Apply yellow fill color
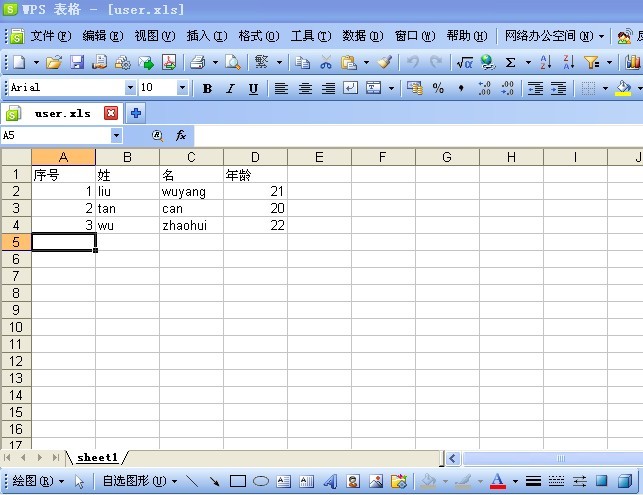This screenshot has height=495, width=643. [623, 88]
